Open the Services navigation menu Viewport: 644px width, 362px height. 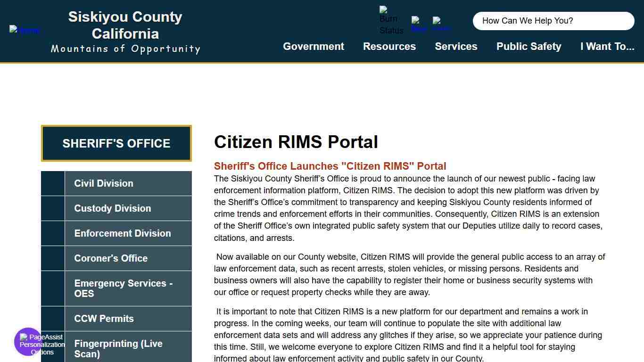coord(456,46)
